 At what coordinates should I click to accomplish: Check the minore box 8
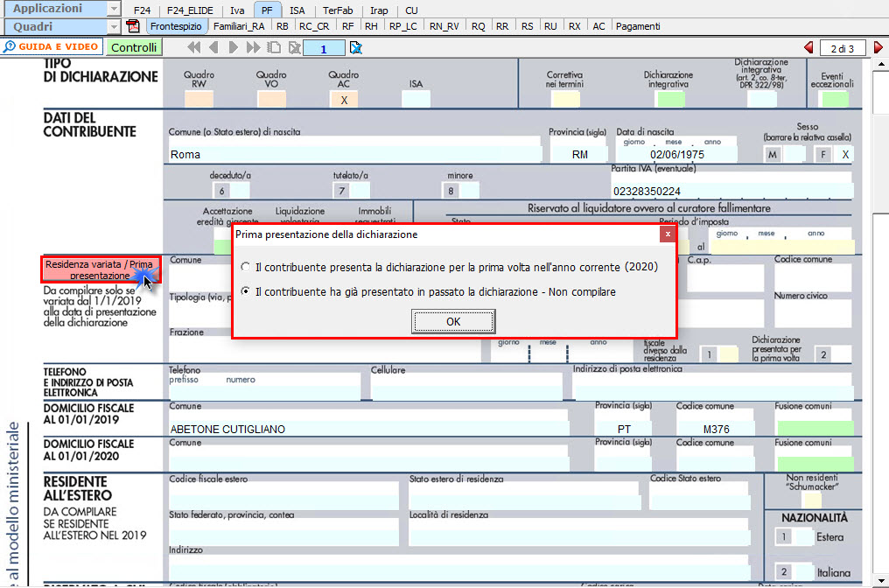(x=470, y=191)
